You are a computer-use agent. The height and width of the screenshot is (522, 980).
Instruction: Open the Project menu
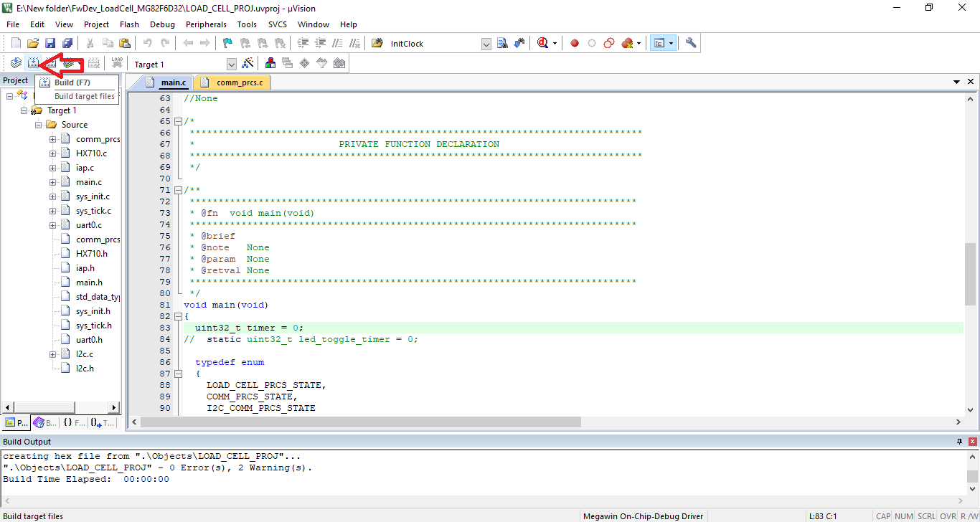pyautogui.click(x=96, y=24)
